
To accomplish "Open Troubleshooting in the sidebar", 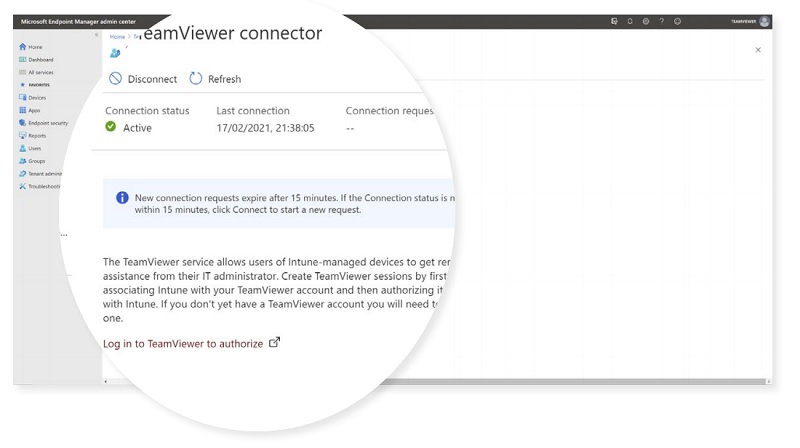I will (39, 187).
